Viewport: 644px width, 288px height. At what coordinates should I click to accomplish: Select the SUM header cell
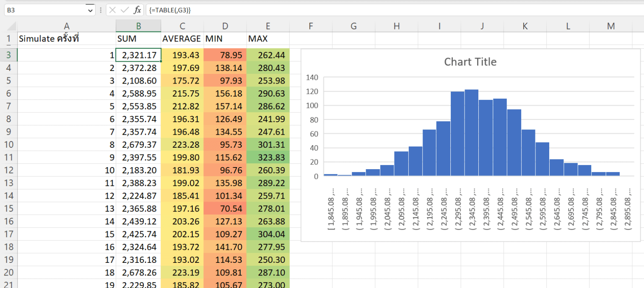[138, 38]
